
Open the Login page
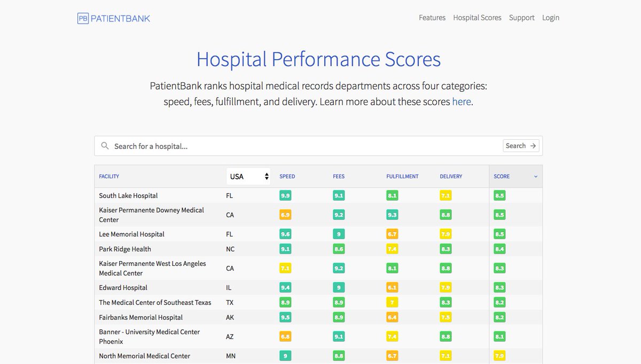[x=551, y=18]
